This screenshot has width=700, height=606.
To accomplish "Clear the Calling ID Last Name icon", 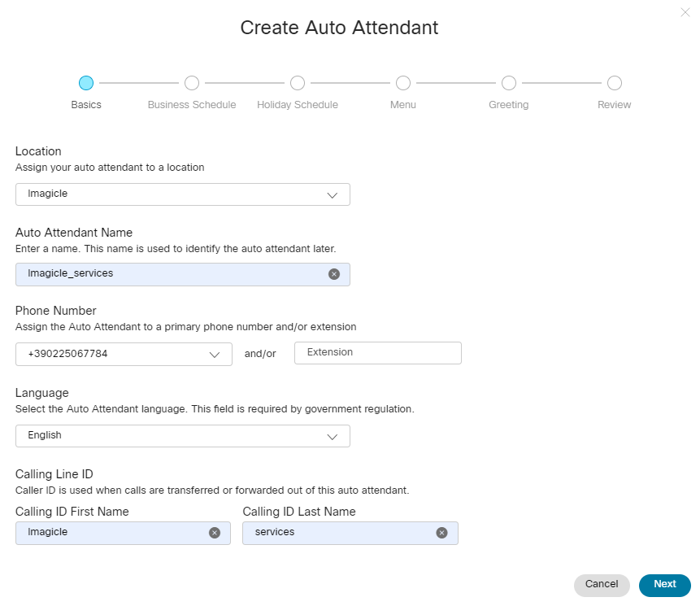I will (441, 533).
